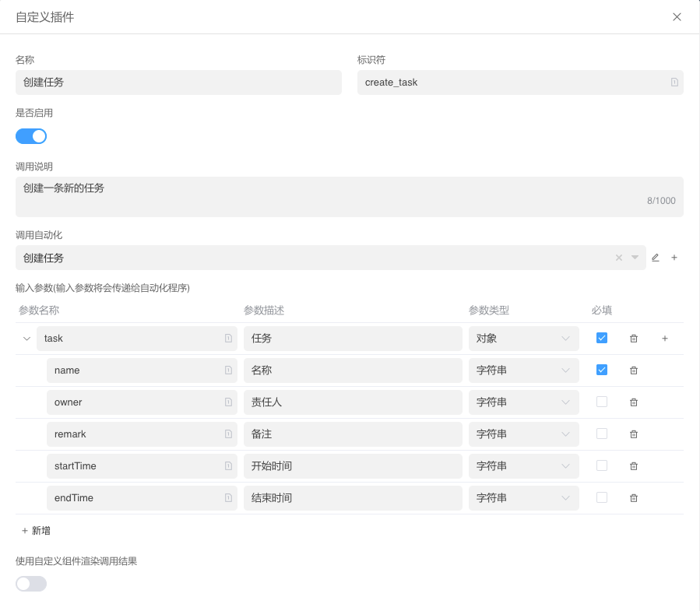The width and height of the screenshot is (700, 611).
Task: Remove the owner parameter row
Action: 634,402
